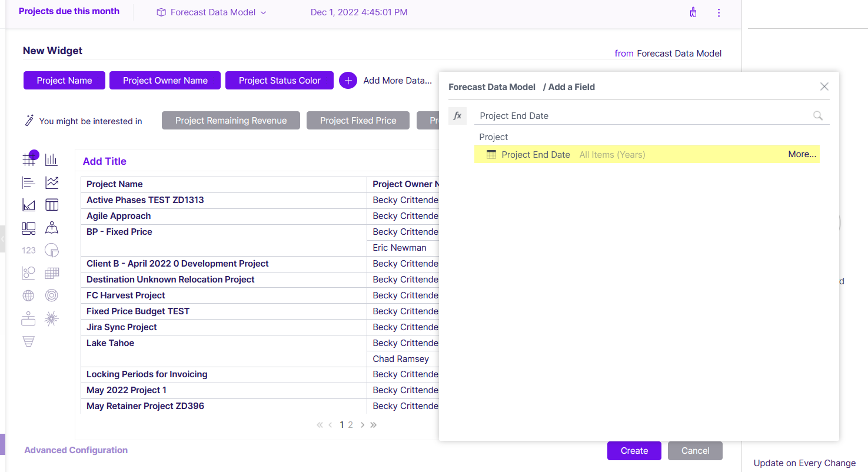
Task: Open More options for Project End Date
Action: [x=802, y=154]
